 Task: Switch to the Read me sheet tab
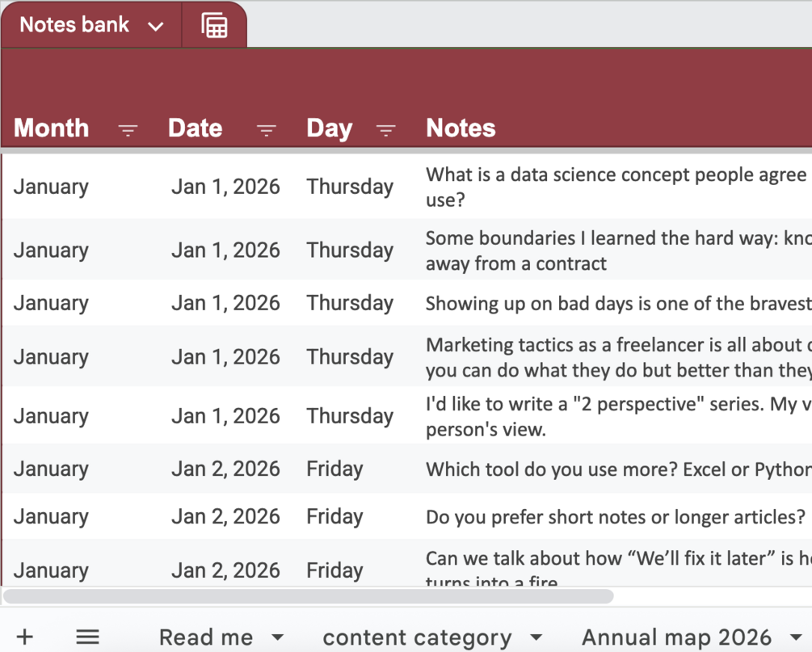point(205,637)
